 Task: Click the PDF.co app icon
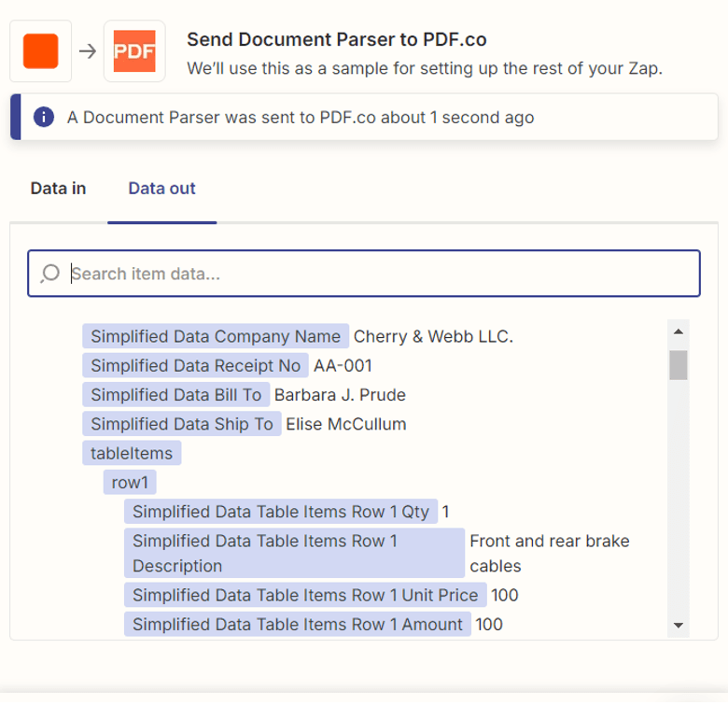click(134, 51)
